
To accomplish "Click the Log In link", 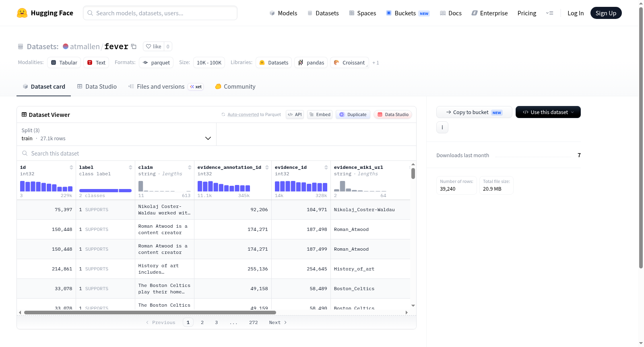I will click(x=576, y=13).
